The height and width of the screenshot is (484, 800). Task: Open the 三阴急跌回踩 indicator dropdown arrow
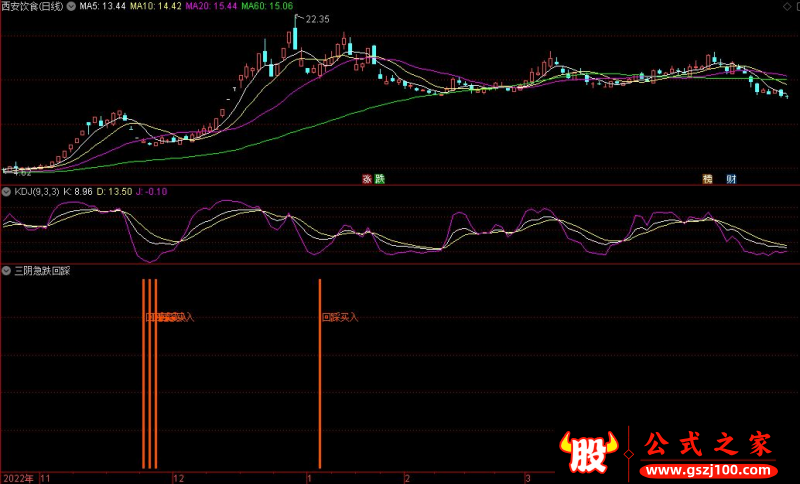(x=7, y=271)
